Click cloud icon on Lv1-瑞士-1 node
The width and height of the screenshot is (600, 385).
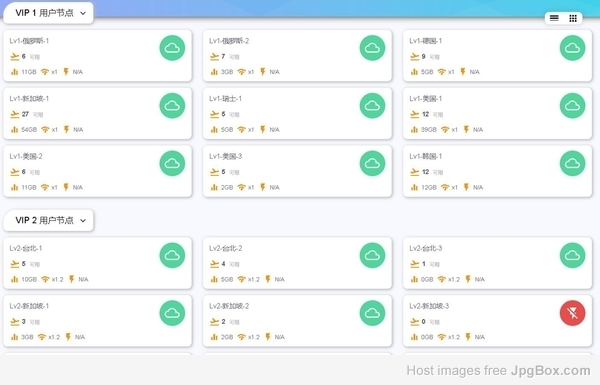click(372, 106)
